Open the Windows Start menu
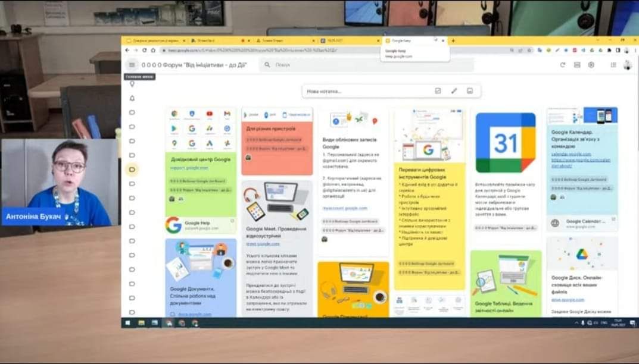This screenshot has width=639, height=364. (127, 323)
